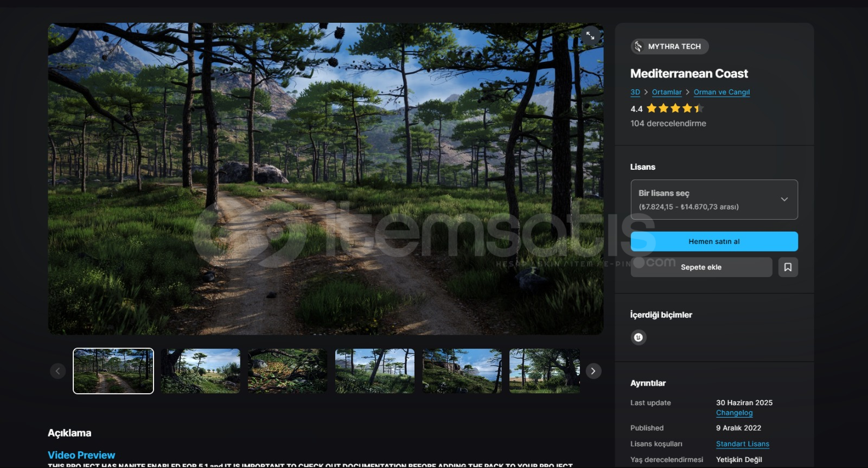Open the 3D breadcrumb link
The width and height of the screenshot is (868, 468).
(x=635, y=92)
